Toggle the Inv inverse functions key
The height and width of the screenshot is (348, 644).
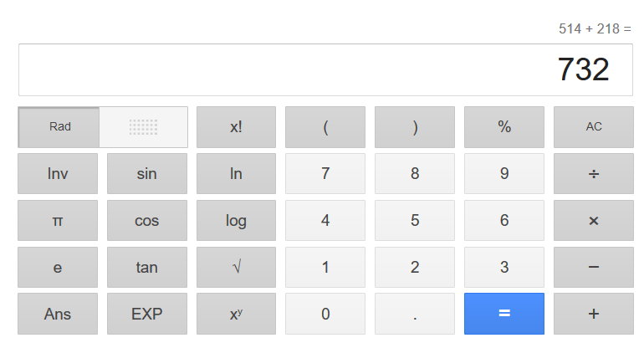58,174
